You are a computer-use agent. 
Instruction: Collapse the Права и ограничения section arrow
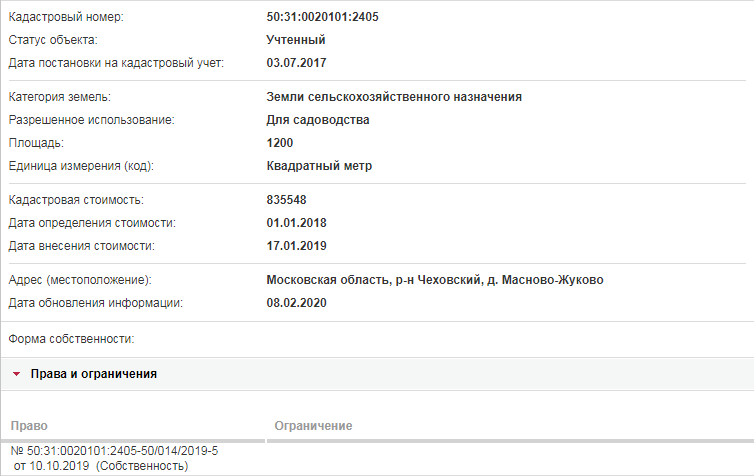tap(16, 374)
